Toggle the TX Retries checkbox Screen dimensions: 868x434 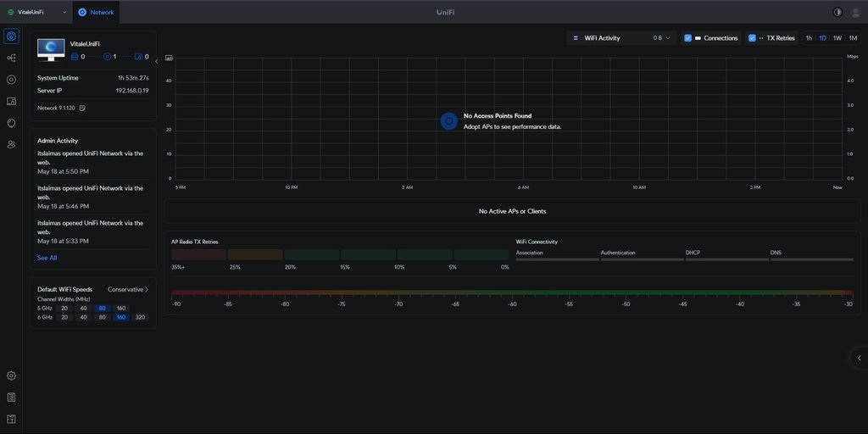753,38
